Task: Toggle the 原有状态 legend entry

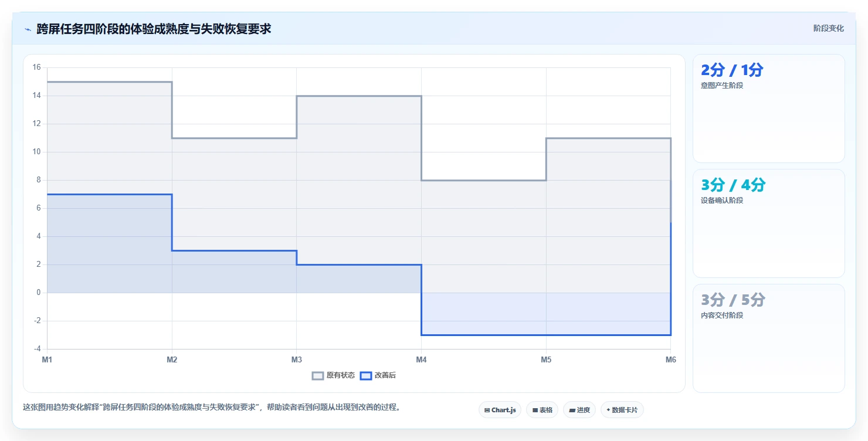Action: [x=333, y=375]
